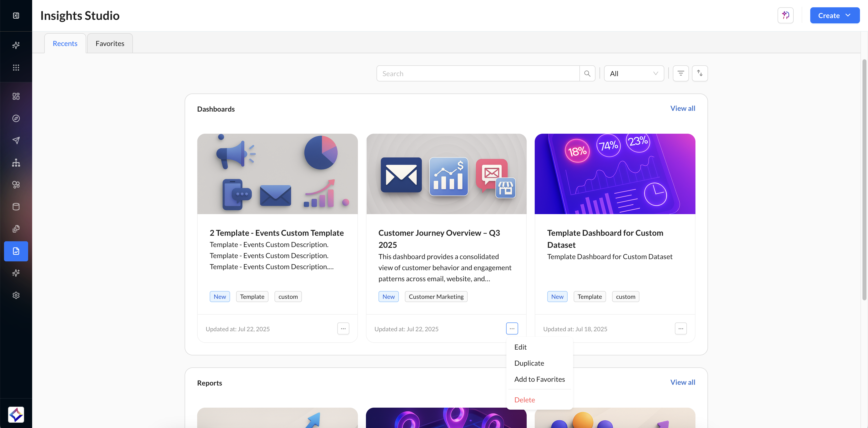The image size is (868, 428).
Task: Open the All type filter dropdown
Action: [633, 74]
